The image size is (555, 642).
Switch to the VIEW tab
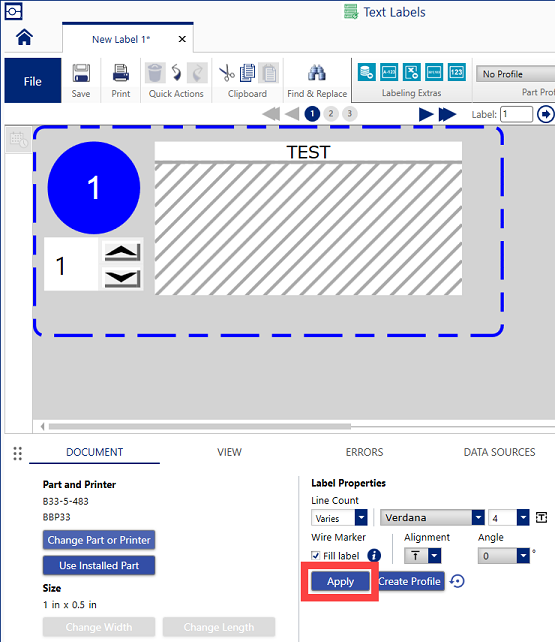229,452
